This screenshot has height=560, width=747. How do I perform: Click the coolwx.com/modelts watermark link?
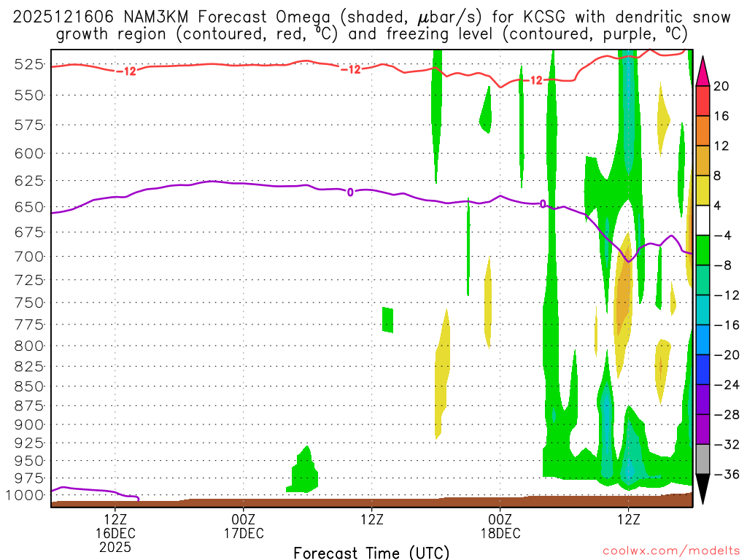tap(671, 551)
